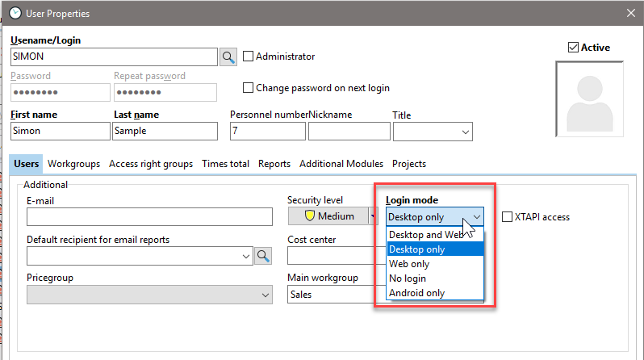Close the User Properties window
Viewport: 644px width, 360px height.
click(x=630, y=13)
